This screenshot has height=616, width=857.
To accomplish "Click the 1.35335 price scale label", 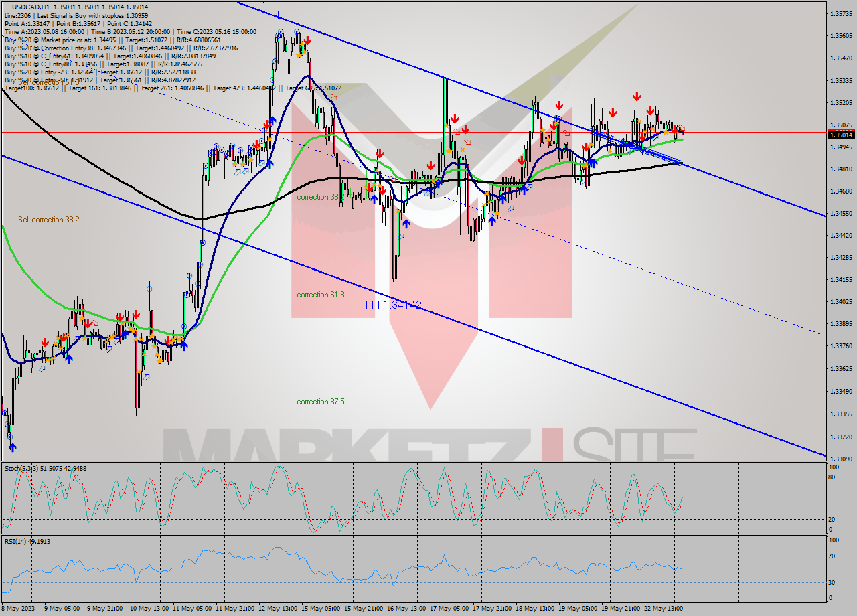I will [x=842, y=80].
